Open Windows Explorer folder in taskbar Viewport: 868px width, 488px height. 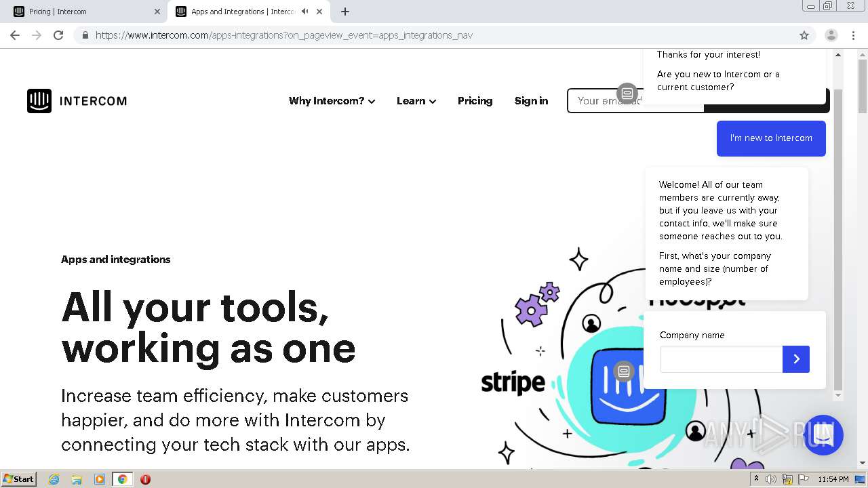77,479
